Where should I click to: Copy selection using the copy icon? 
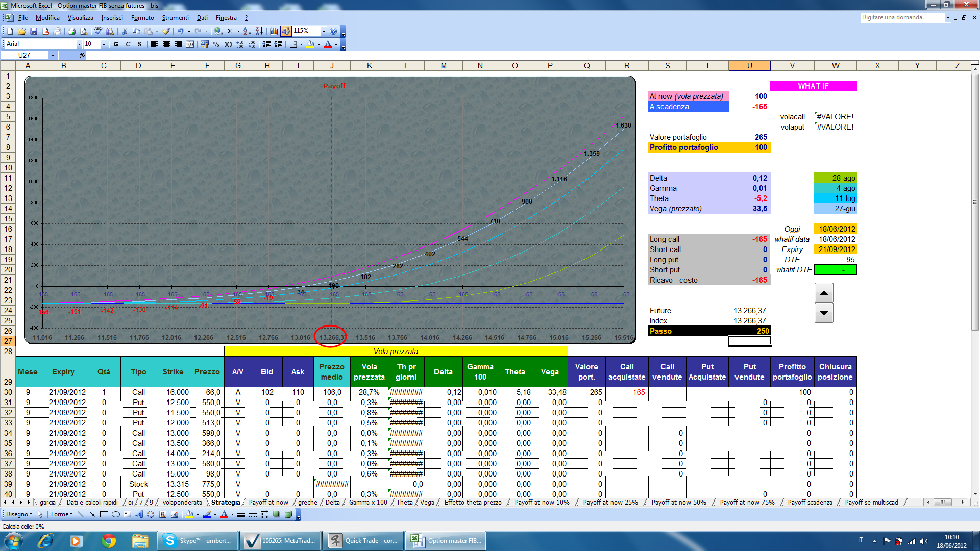(x=136, y=31)
